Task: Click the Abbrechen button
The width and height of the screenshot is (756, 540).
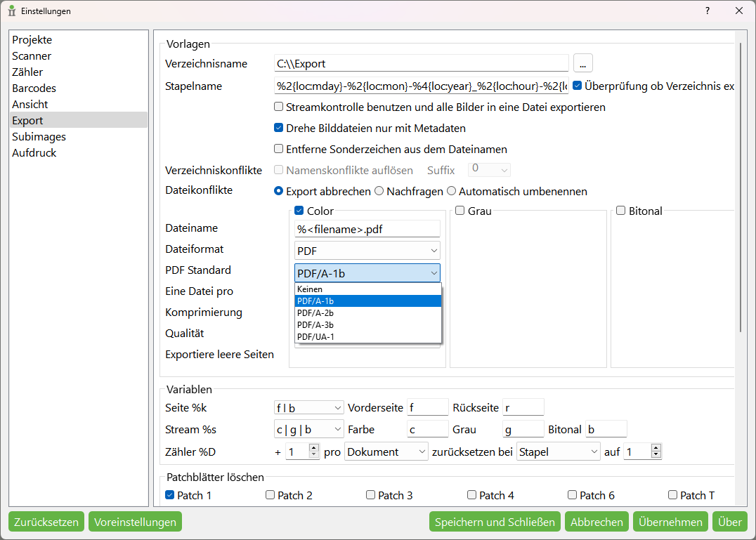Action: [597, 522]
